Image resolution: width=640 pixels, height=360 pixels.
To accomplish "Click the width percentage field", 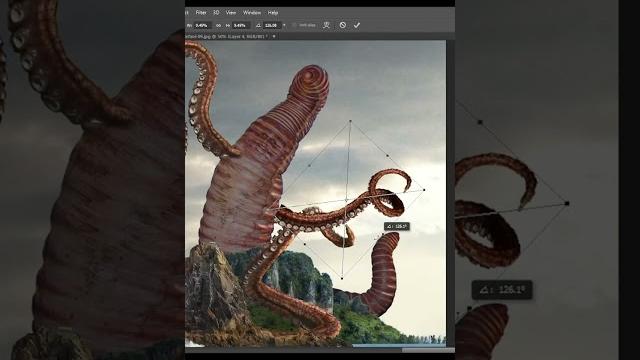I will pyautogui.click(x=202, y=25).
